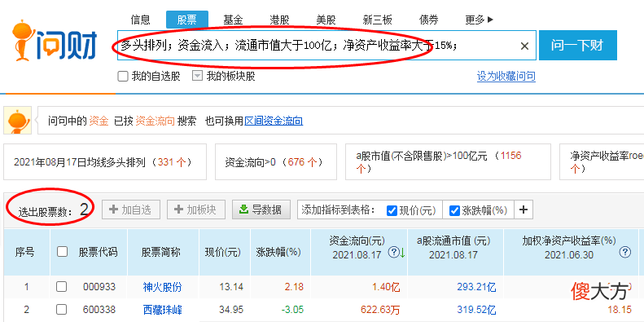The height and width of the screenshot is (322, 644).
Task: Click the a股市值>100亿元 (1156个) condition box
Action: [448, 161]
